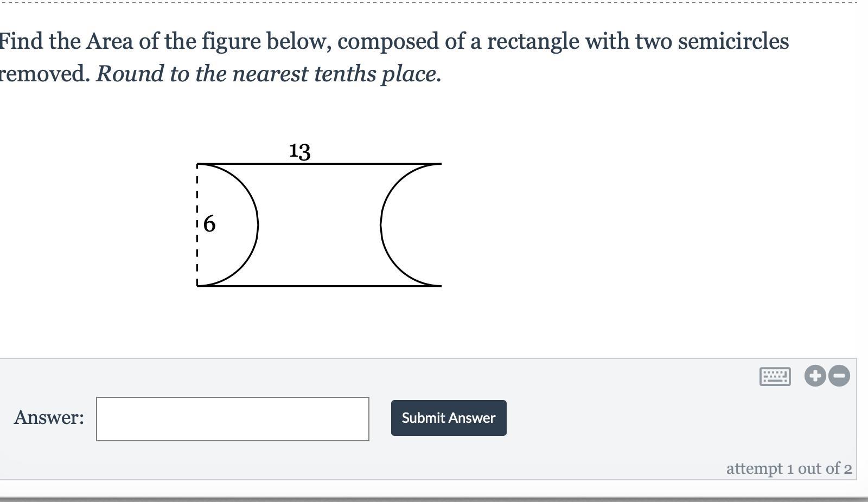
Task: Click the left semicircle arc of the figure
Action: pos(257,223)
